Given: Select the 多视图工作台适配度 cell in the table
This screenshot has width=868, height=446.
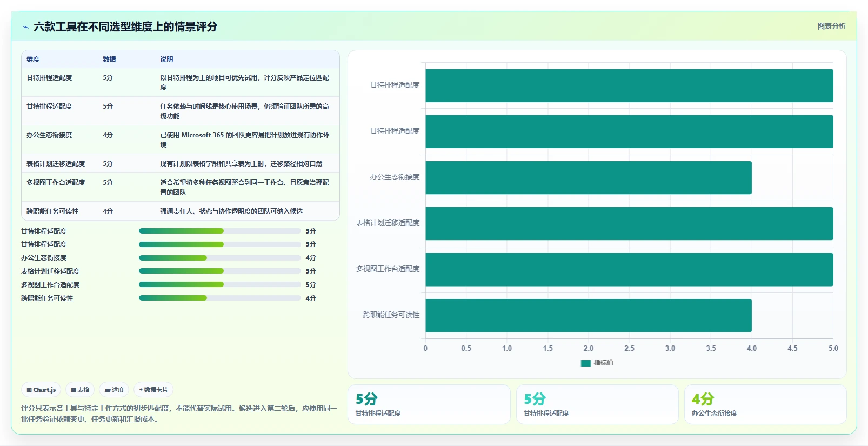Looking at the screenshot, I should [56, 183].
